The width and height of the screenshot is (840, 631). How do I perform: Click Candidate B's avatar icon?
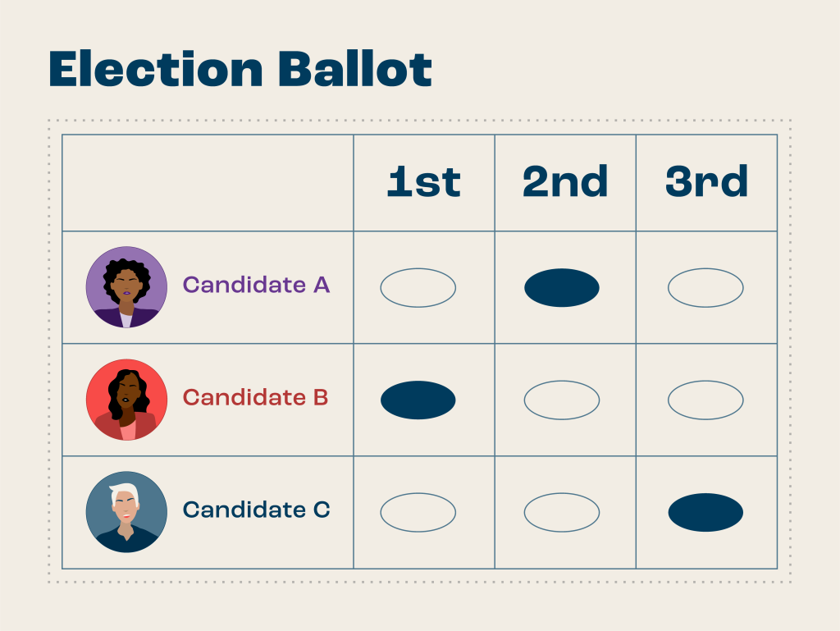(126, 400)
